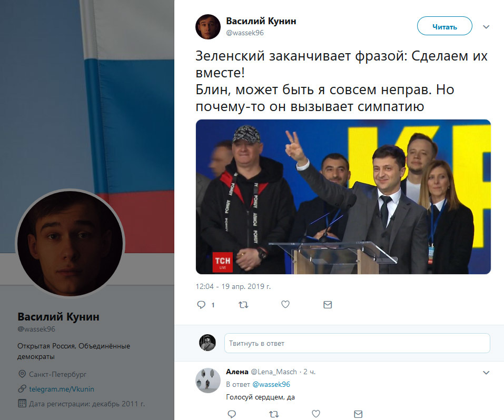The image size is (504, 420).
Task: Share Алена's reply via envelope icon
Action: click(358, 414)
